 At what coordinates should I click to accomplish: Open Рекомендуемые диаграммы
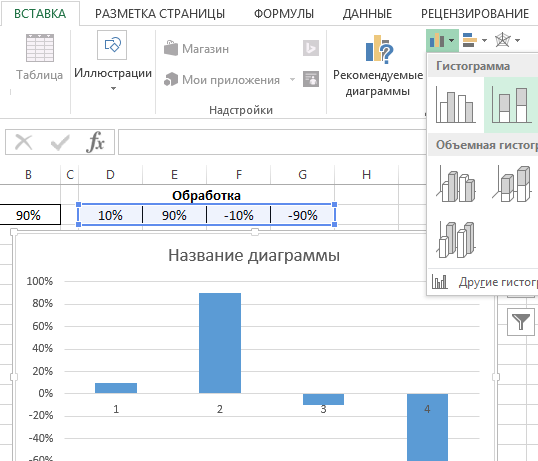coord(378,65)
